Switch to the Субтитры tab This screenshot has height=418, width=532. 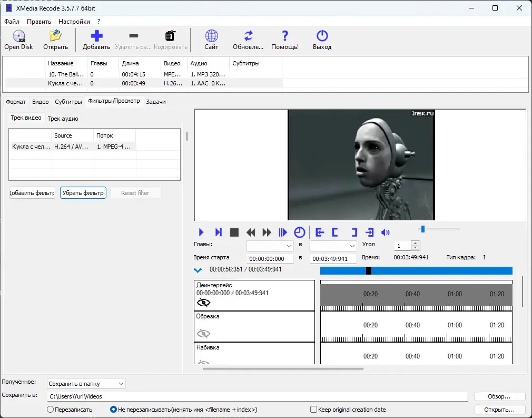coord(68,102)
